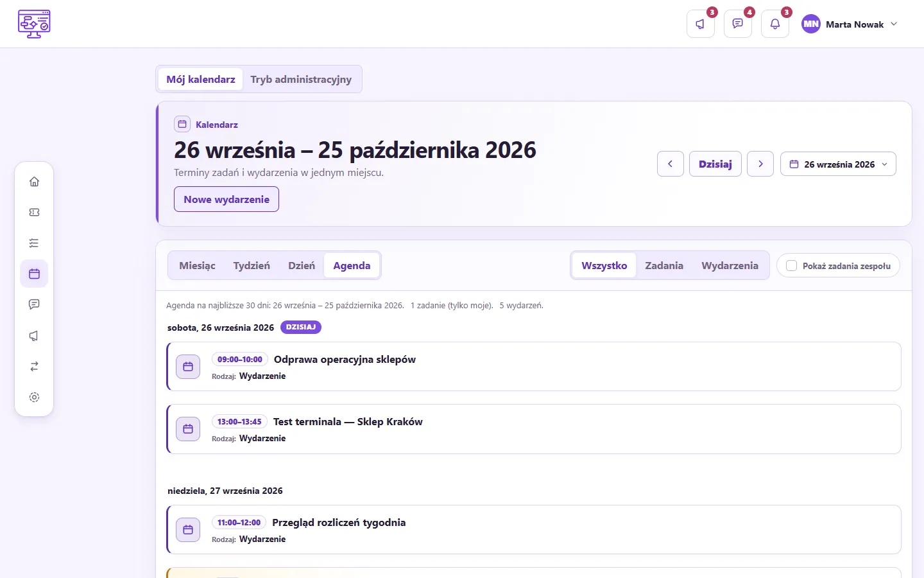Open settings gear in the sidebar

[x=35, y=398]
